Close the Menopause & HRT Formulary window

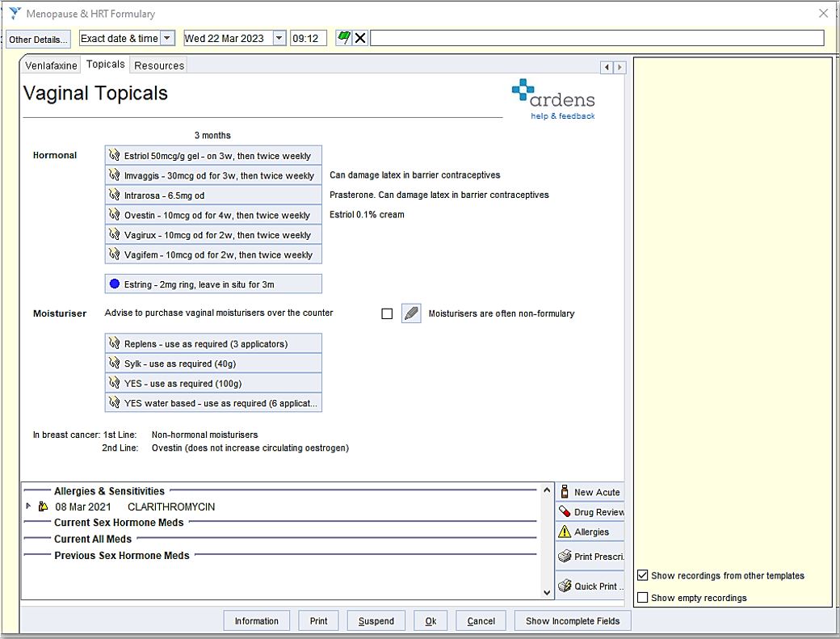tap(823, 13)
